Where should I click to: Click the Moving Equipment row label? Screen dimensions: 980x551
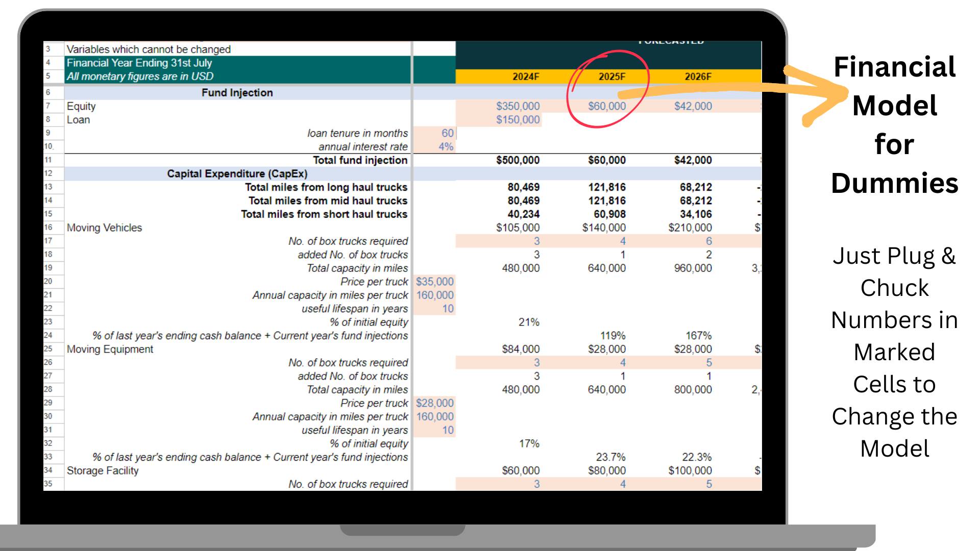pos(104,349)
